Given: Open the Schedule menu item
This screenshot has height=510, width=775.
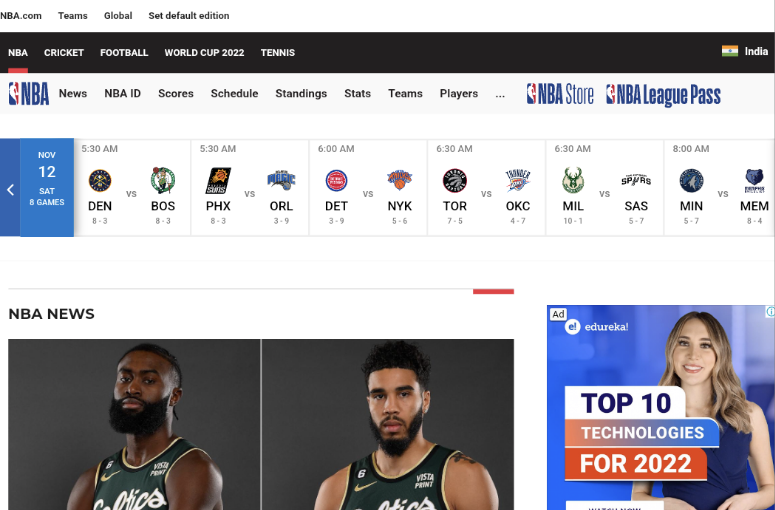Looking at the screenshot, I should pos(234,93).
